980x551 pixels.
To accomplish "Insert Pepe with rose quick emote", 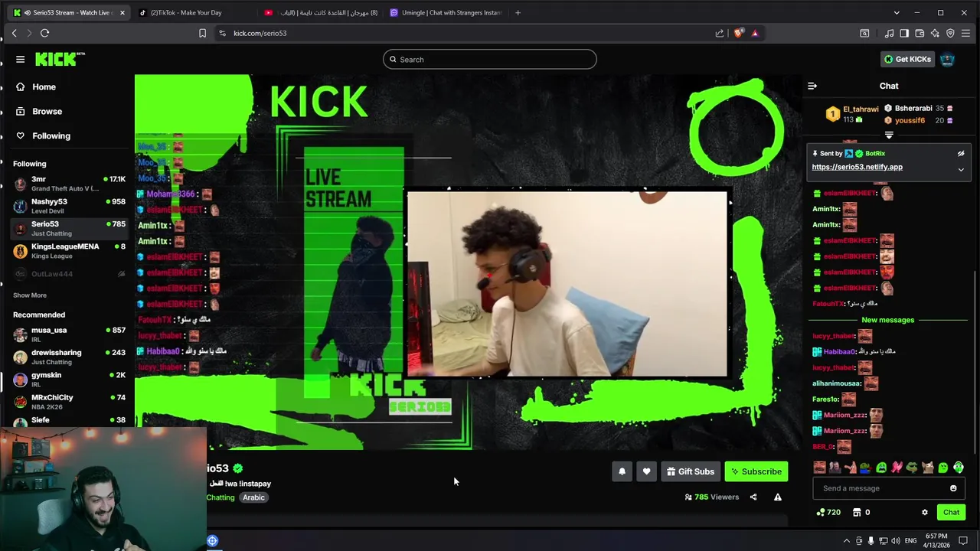I will (865, 468).
